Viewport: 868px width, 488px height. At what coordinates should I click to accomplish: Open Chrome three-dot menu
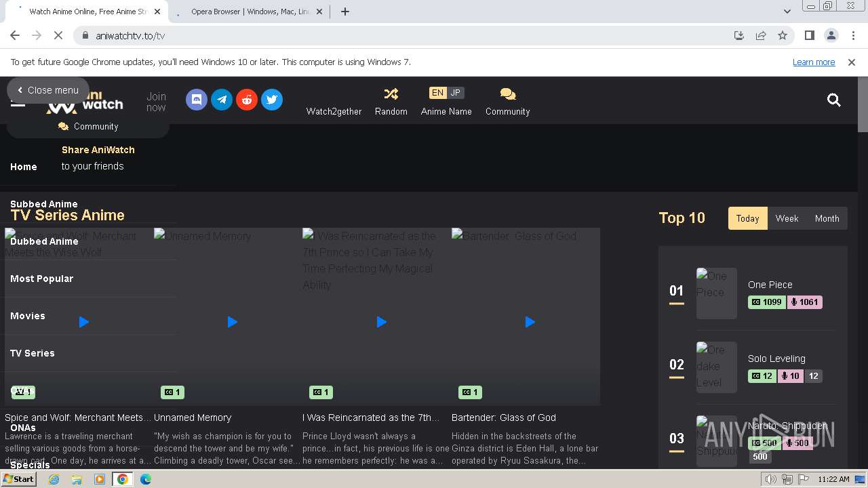[852, 35]
